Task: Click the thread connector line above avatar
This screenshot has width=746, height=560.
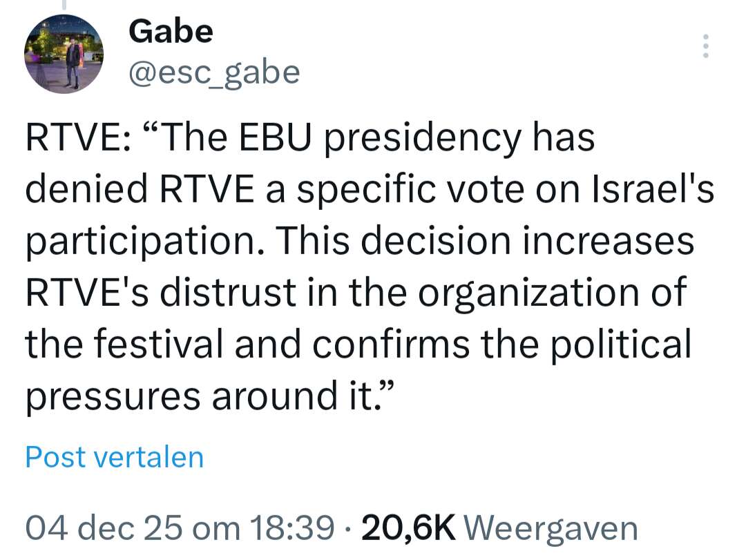Action: pos(64,4)
